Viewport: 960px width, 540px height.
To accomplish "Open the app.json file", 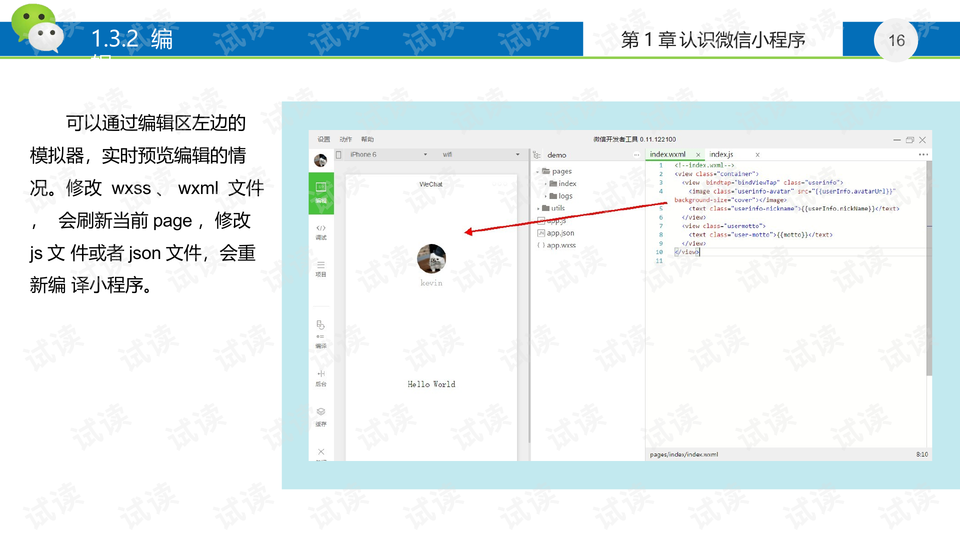I will (x=556, y=233).
